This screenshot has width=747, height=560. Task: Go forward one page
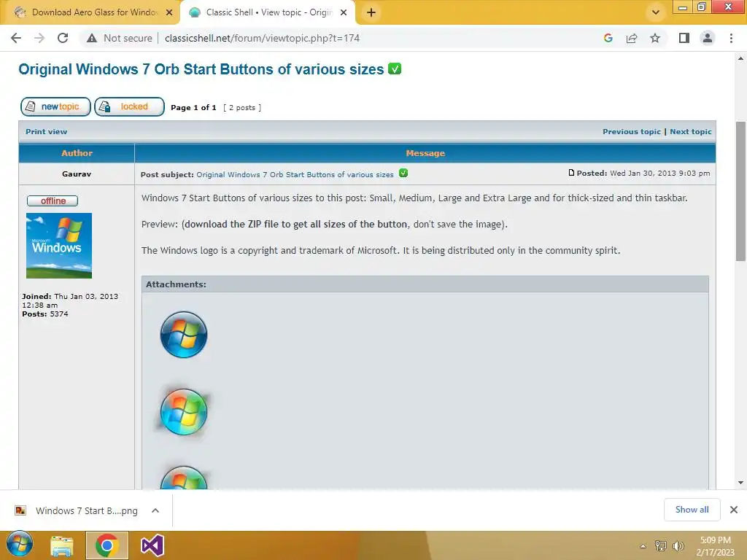point(39,38)
